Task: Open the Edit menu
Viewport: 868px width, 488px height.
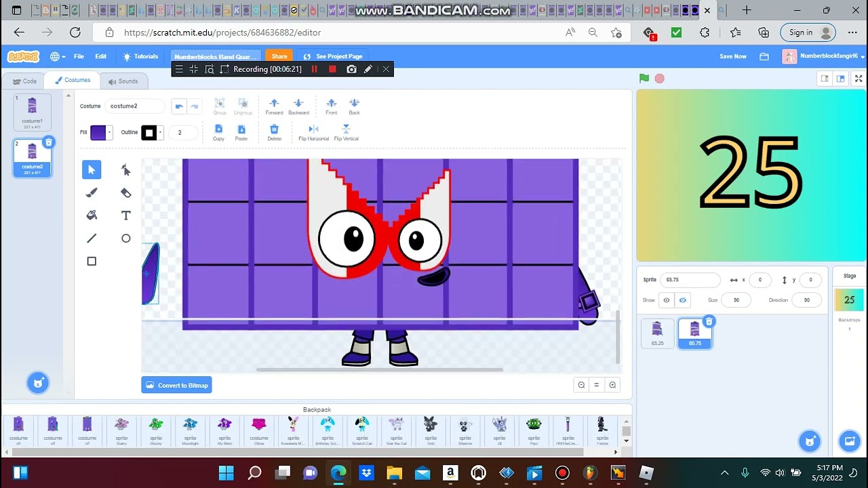Action: 101,56
